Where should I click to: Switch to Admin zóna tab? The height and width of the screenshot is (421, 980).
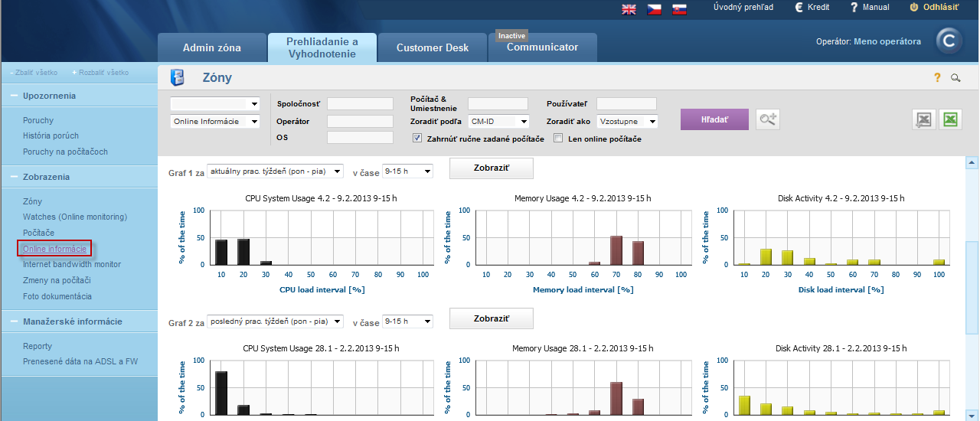[x=212, y=47]
